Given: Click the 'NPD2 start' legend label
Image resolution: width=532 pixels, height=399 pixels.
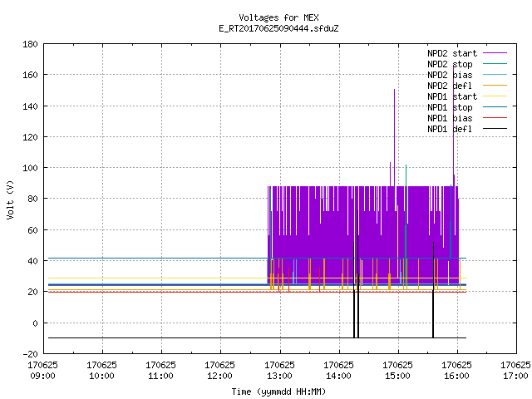Looking at the screenshot, I should pos(452,53).
